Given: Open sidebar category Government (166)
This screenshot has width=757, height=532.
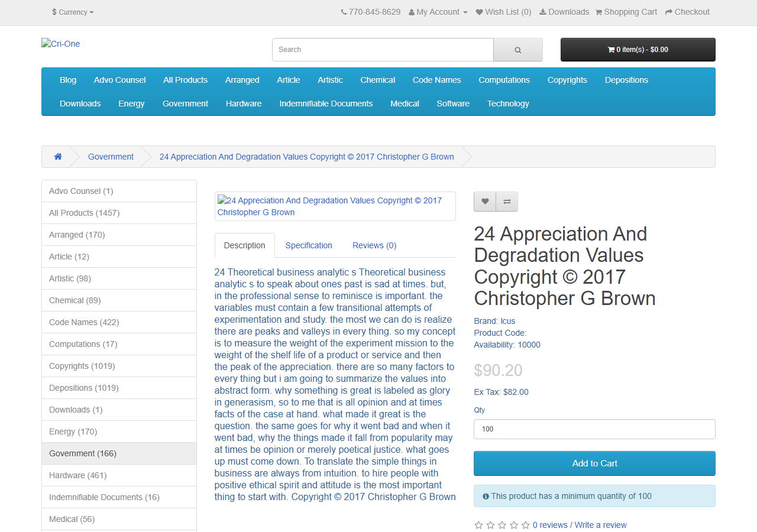Looking at the screenshot, I should pyautogui.click(x=119, y=453).
